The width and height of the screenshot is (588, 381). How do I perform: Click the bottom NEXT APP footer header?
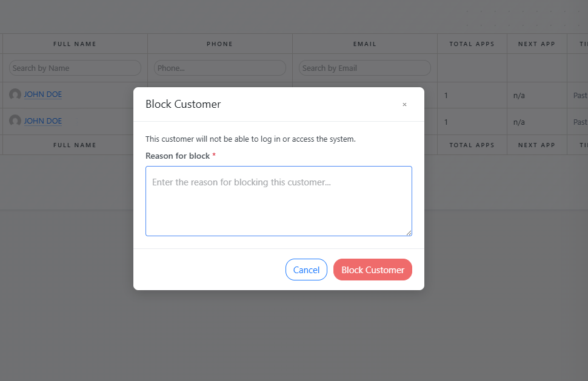click(x=536, y=145)
